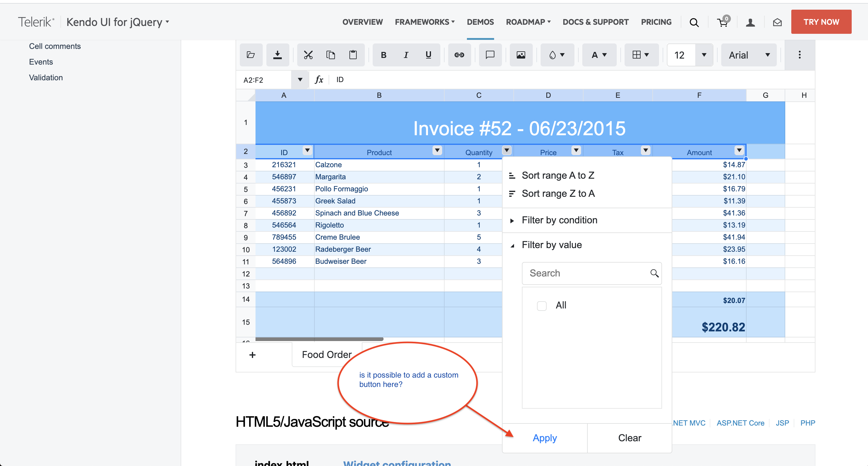Expand Filter by condition section
The image size is (868, 466).
tap(559, 220)
